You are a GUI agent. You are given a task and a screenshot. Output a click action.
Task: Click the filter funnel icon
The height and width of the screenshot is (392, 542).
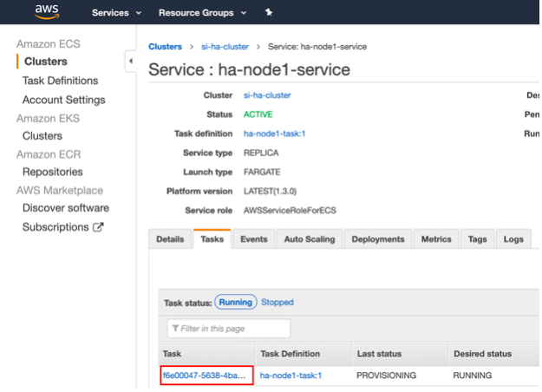click(175, 328)
